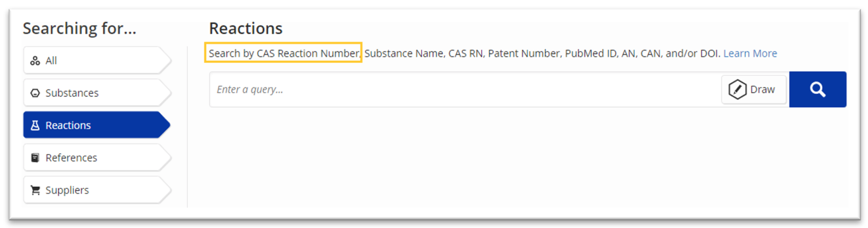The image size is (868, 228).
Task: Open the References search category
Action: (97, 158)
